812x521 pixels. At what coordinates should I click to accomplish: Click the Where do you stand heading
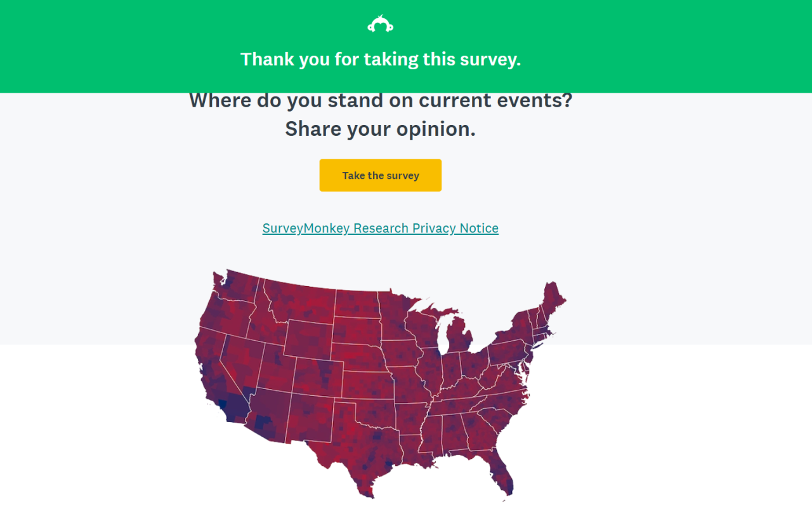click(381, 100)
